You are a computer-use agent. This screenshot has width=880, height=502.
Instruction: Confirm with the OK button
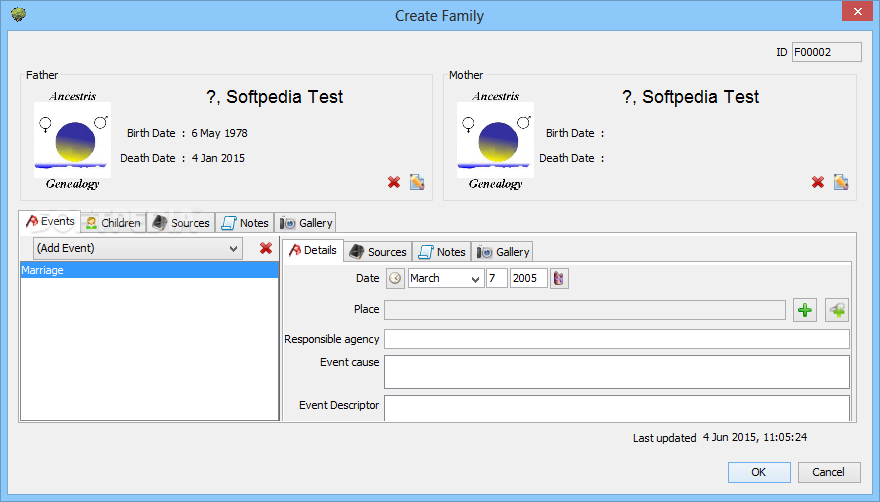click(x=759, y=472)
